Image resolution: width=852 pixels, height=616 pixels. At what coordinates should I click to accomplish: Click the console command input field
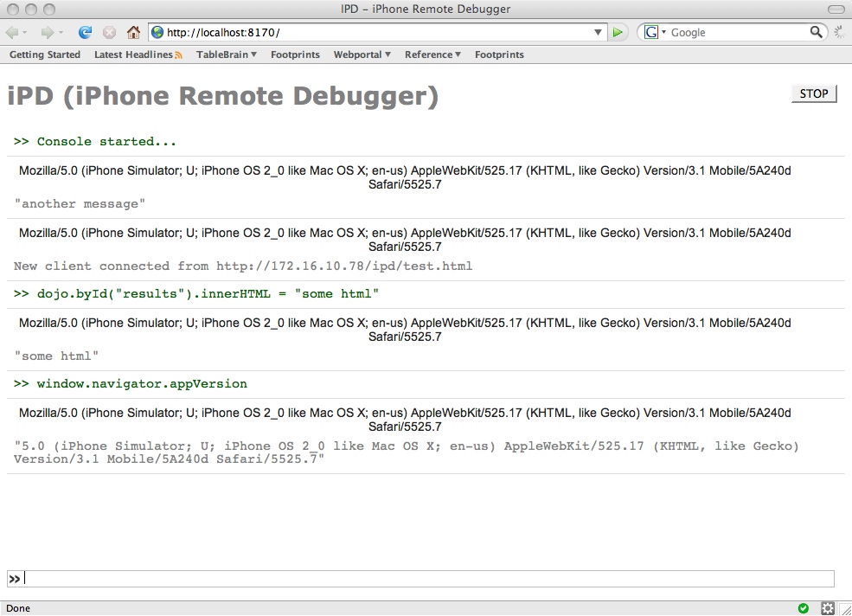420,579
